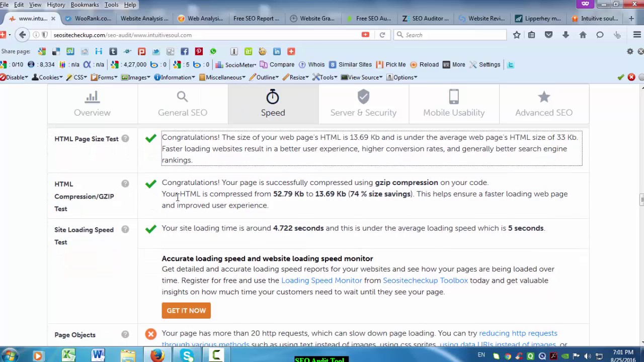Open Microsoft Word from the taskbar
The height and width of the screenshot is (362, 644).
click(x=98, y=355)
